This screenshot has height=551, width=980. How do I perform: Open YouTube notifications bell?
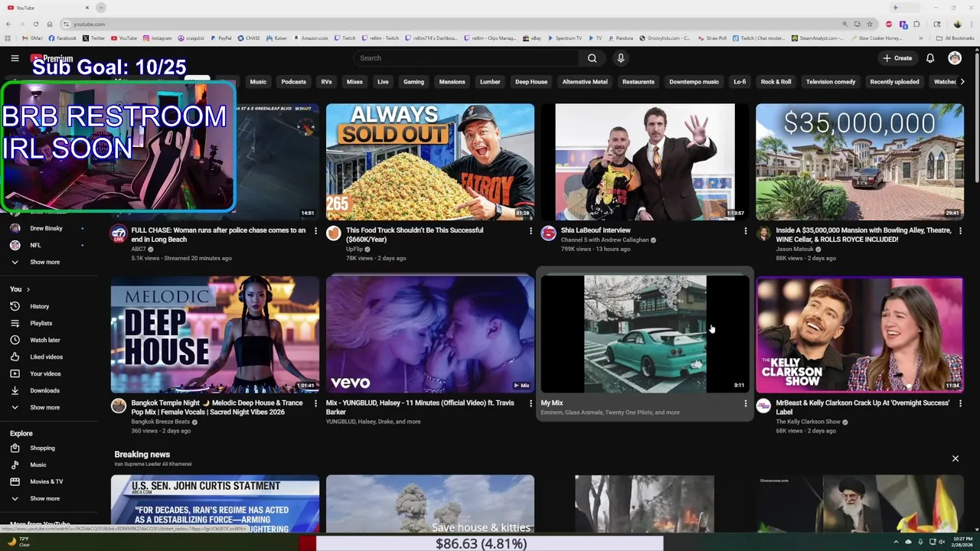(x=930, y=58)
